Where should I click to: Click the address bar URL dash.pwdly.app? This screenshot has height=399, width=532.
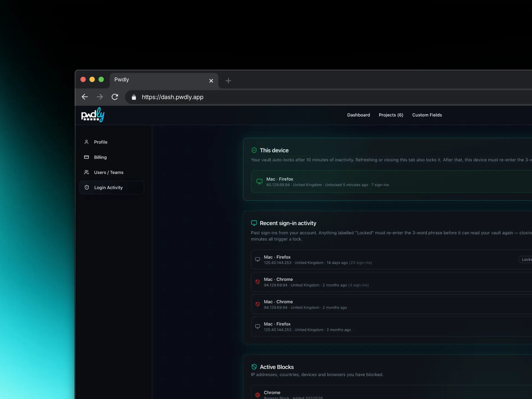point(173,97)
